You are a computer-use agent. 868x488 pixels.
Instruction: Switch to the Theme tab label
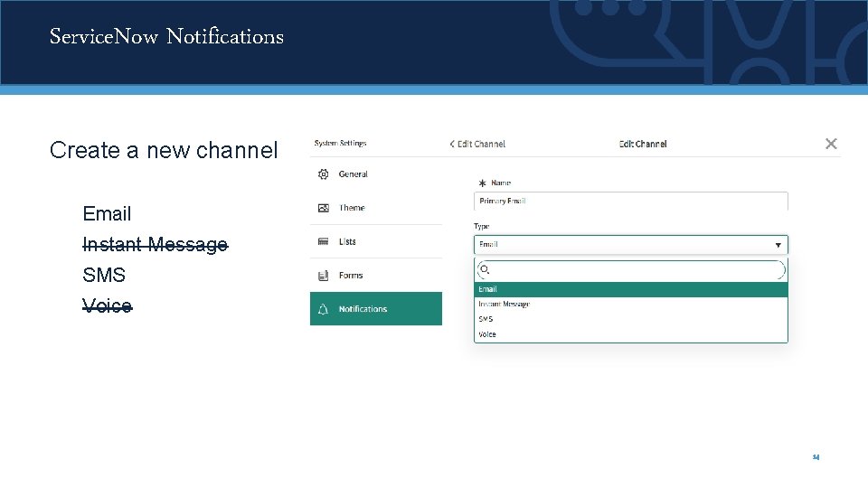coord(352,208)
